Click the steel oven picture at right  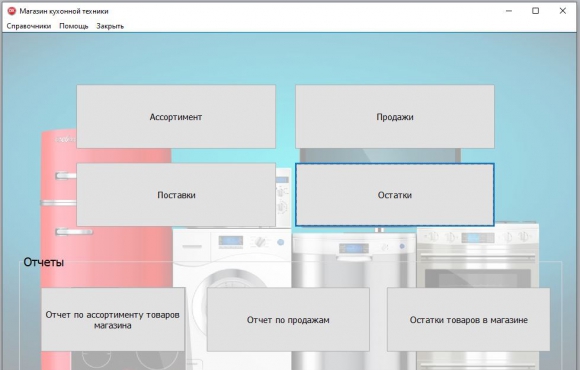point(478,255)
